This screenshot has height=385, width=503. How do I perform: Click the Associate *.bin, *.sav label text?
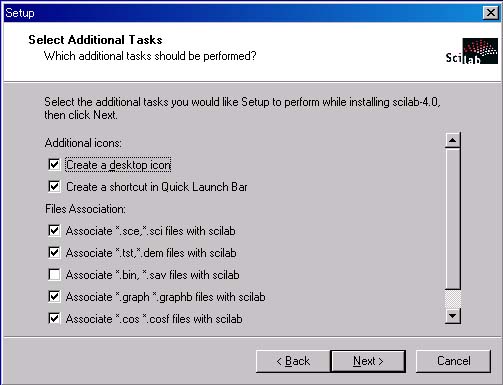click(152, 275)
